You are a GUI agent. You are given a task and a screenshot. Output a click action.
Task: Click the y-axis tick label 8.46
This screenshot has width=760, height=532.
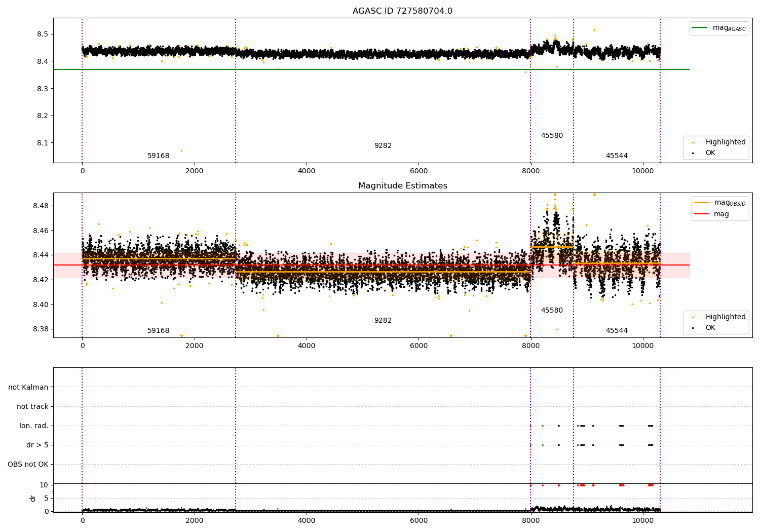coord(41,231)
